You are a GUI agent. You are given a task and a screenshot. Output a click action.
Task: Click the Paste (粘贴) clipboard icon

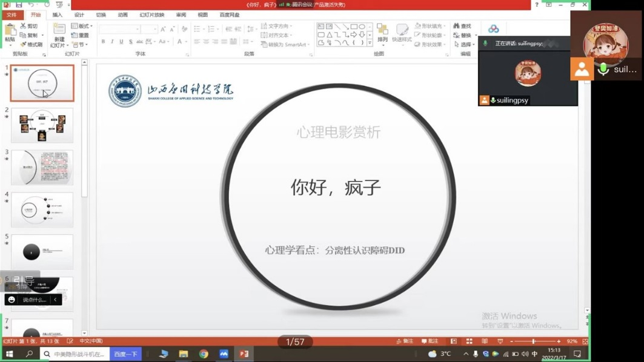[x=10, y=30]
